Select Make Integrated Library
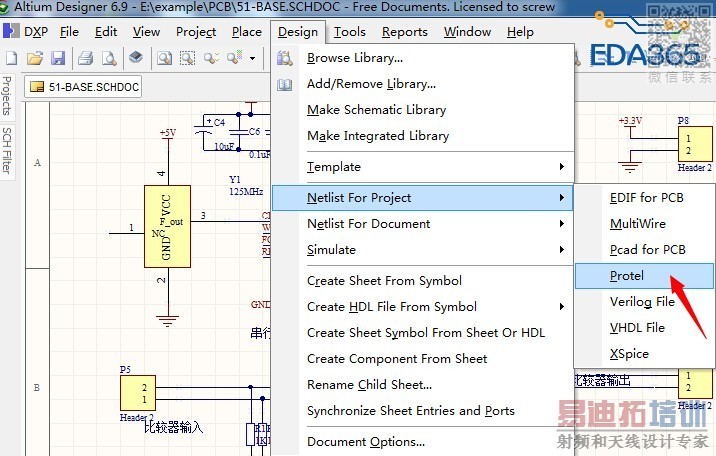 422,136
